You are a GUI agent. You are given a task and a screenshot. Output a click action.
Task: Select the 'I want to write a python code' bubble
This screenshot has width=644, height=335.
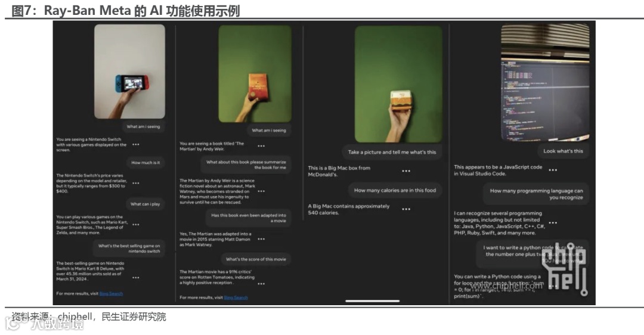pos(532,254)
